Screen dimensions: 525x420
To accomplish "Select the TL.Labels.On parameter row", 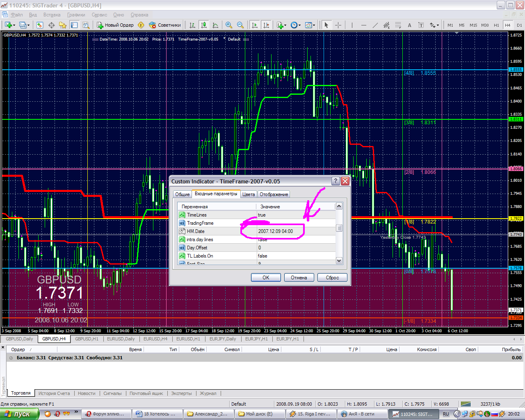I will 257,256.
